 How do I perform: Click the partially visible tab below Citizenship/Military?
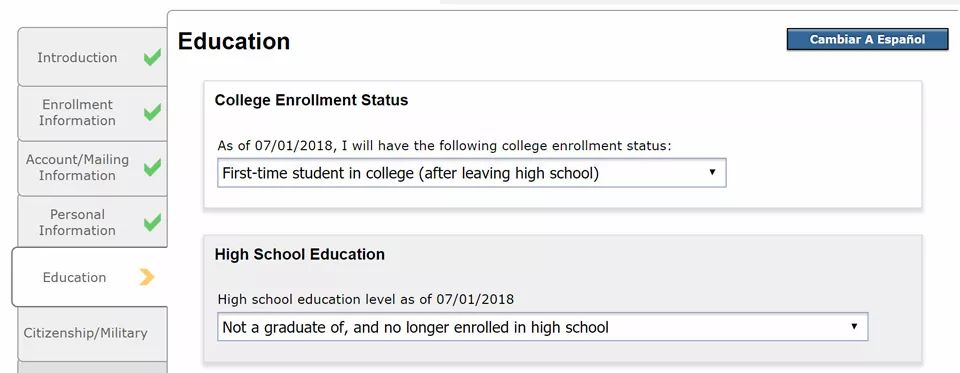coord(92,367)
